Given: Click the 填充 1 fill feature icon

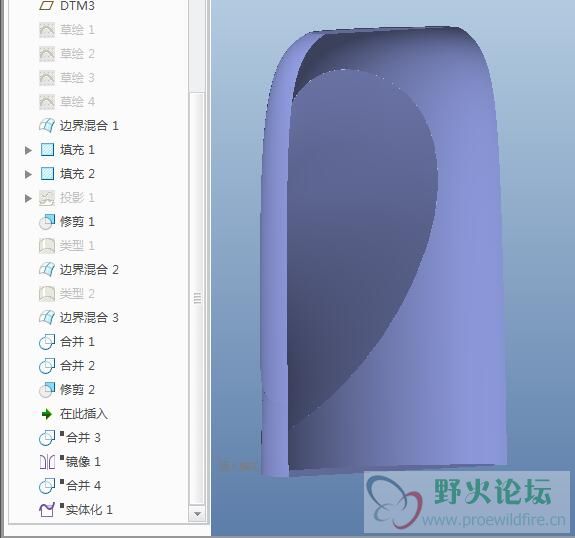Looking at the screenshot, I should tap(47, 150).
